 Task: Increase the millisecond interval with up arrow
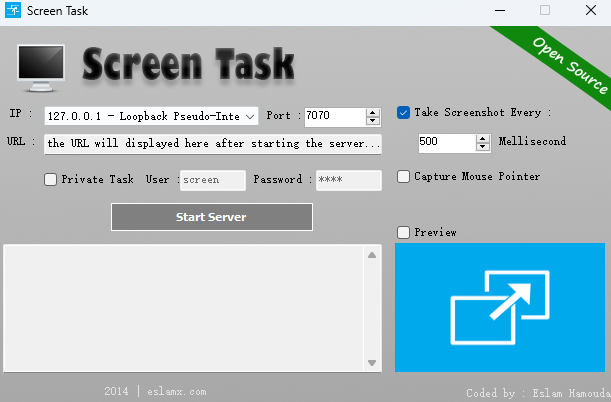pyautogui.click(x=487, y=137)
